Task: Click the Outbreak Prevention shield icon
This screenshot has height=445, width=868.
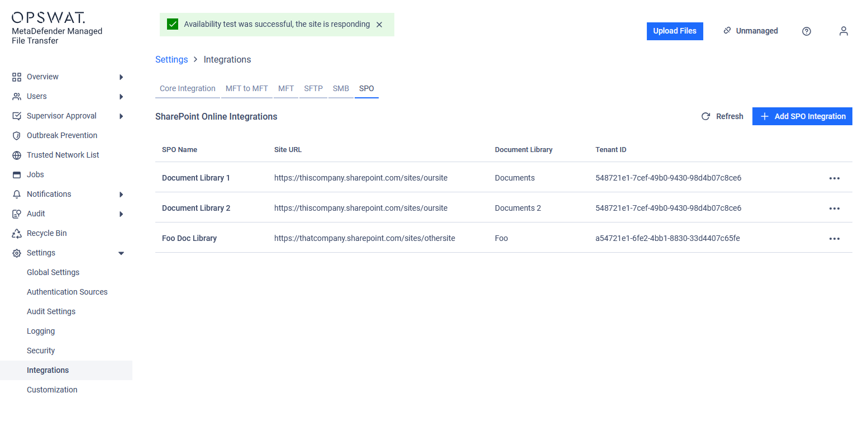Action: coord(17,136)
